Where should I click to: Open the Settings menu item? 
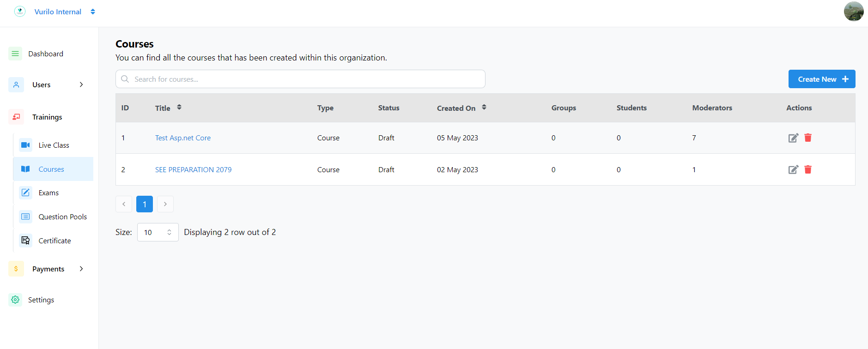41,300
